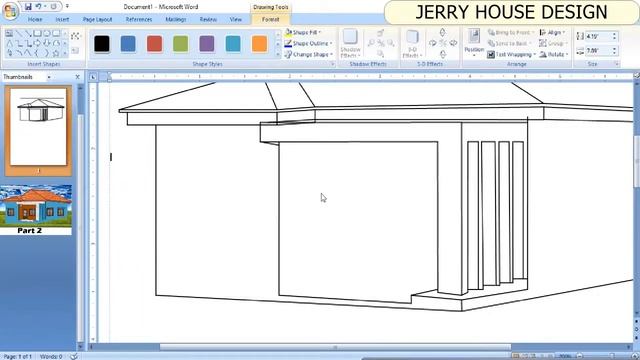This screenshot has width=640, height=360.
Task: Pick the Rounded Rectangle shape
Action: 56,33
